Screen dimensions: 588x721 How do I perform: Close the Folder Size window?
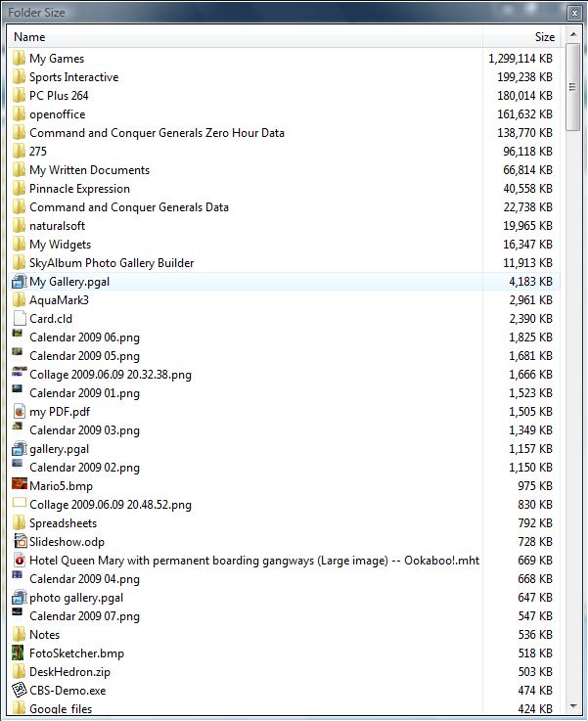pyautogui.click(x=574, y=13)
